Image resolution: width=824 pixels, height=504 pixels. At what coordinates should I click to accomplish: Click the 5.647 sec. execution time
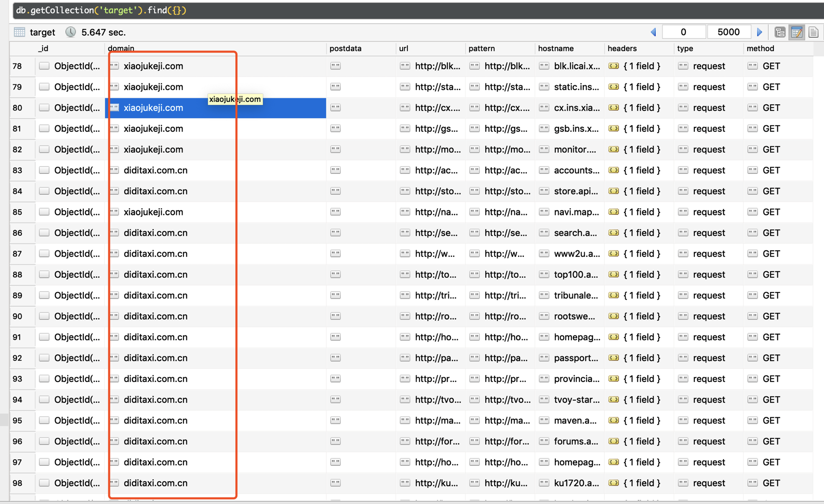[x=103, y=32]
